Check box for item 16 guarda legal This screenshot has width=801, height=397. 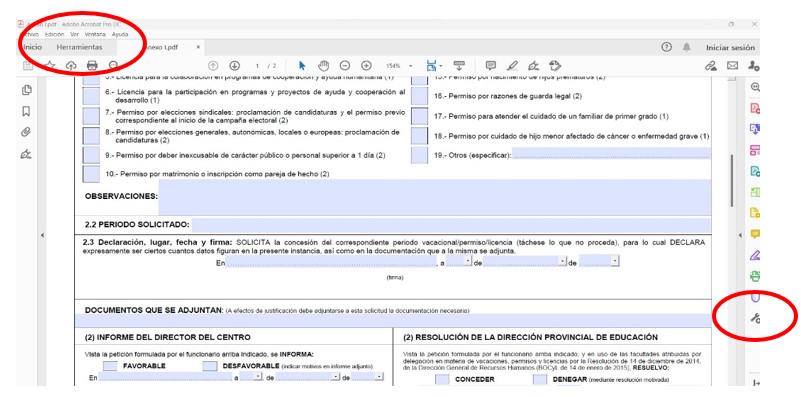pos(419,96)
